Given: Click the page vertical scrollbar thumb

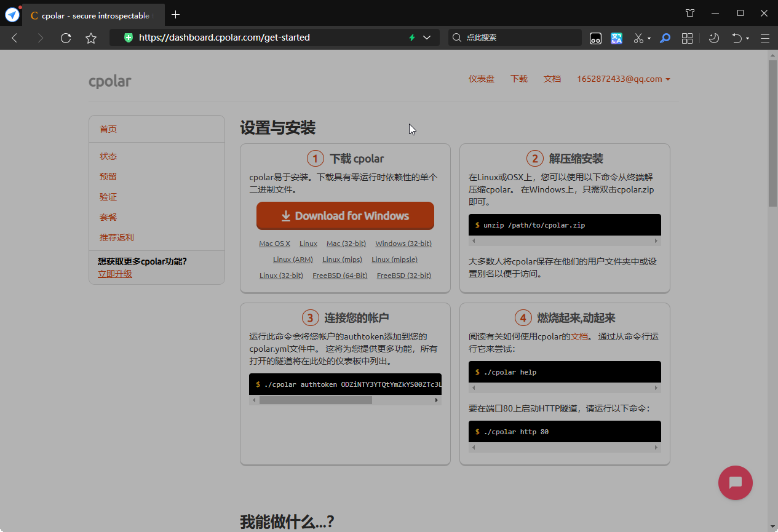Looking at the screenshot, I should tap(772, 133).
